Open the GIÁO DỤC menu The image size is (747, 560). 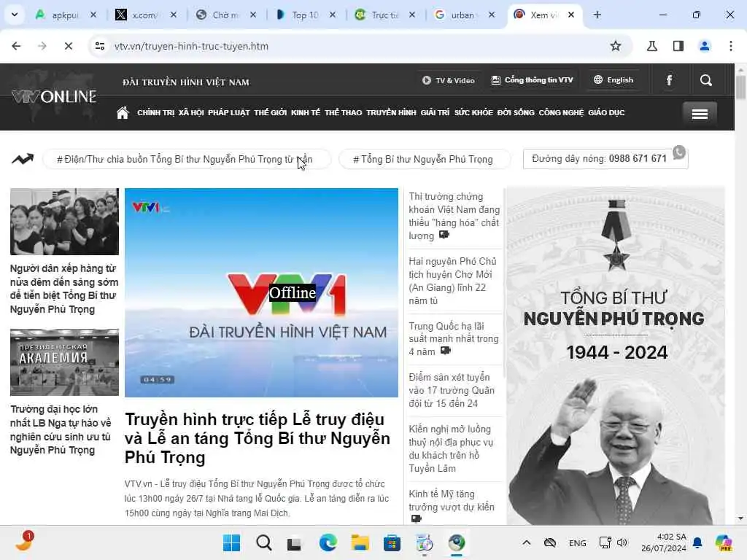(x=606, y=113)
